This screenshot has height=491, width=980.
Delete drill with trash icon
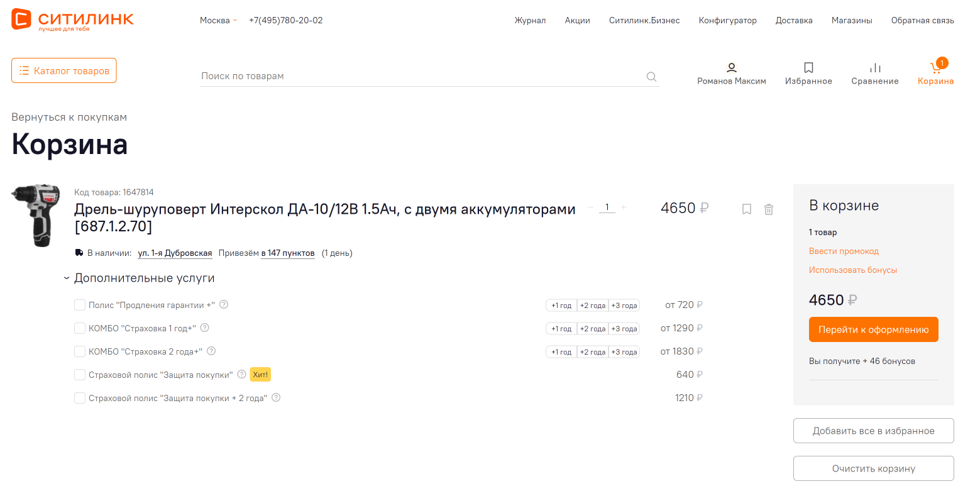point(769,209)
